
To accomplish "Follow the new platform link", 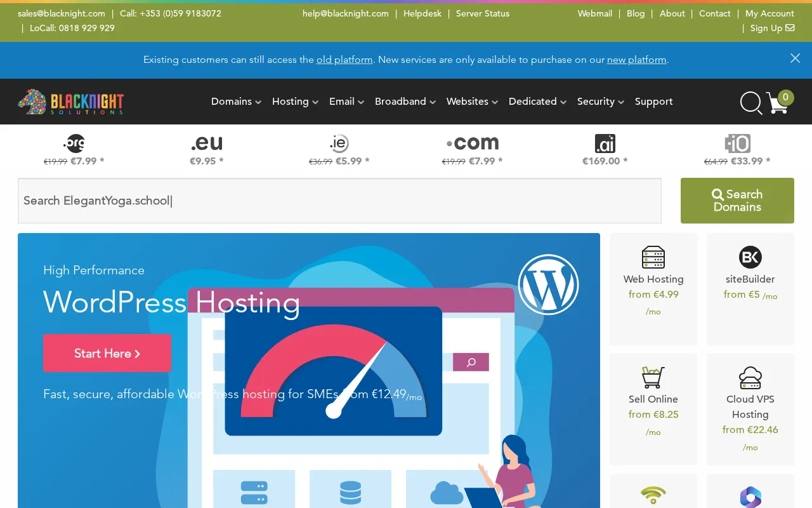I will 637,60.
